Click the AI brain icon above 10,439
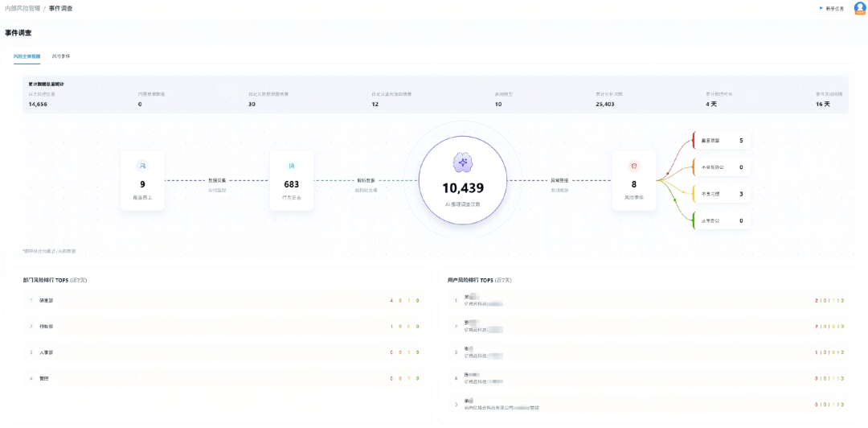The height and width of the screenshot is (428, 868). pos(463,162)
